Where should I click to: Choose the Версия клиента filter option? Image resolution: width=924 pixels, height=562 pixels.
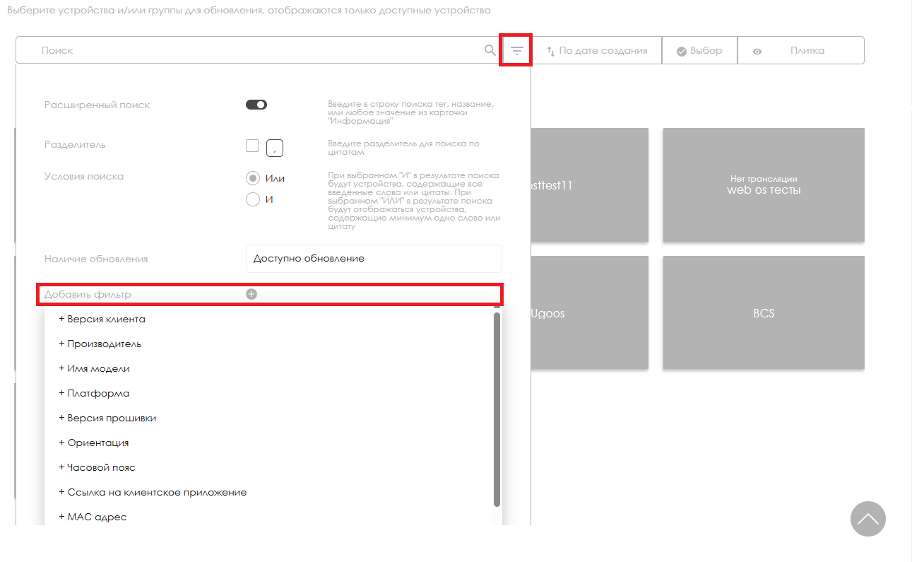tap(106, 319)
